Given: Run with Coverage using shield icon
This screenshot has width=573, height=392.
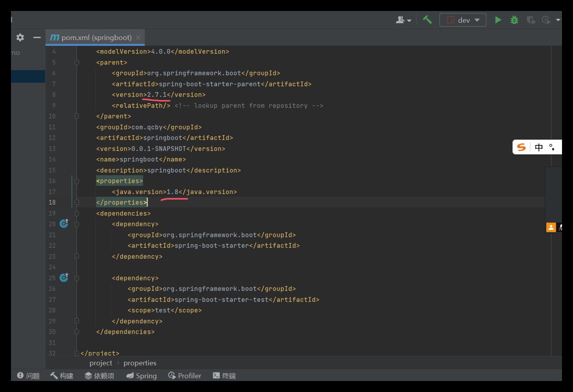Looking at the screenshot, I should [x=531, y=20].
